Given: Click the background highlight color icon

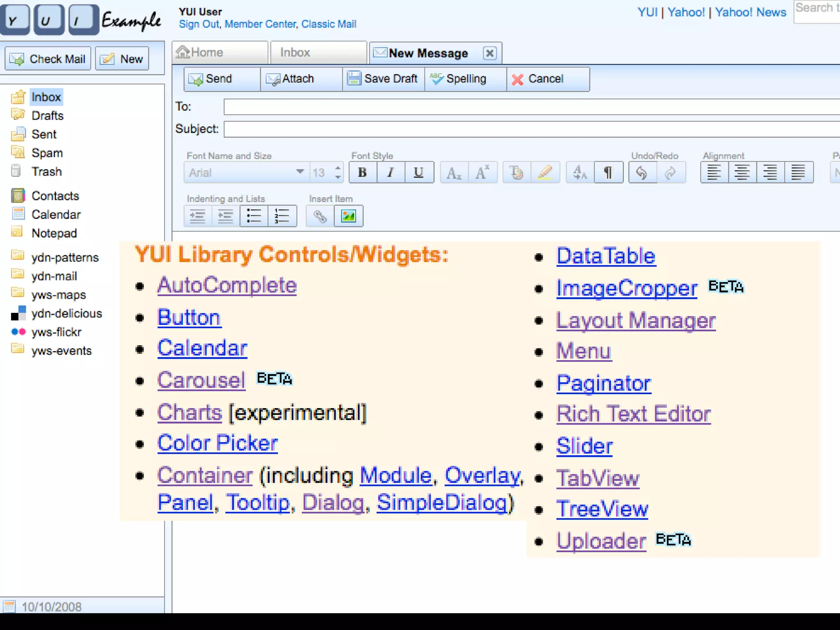Looking at the screenshot, I should pos(545,172).
